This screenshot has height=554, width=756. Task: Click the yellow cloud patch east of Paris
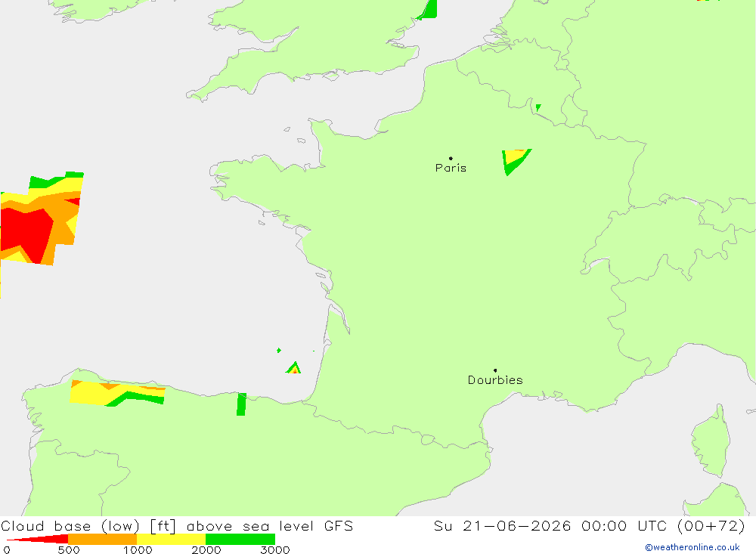point(514,156)
